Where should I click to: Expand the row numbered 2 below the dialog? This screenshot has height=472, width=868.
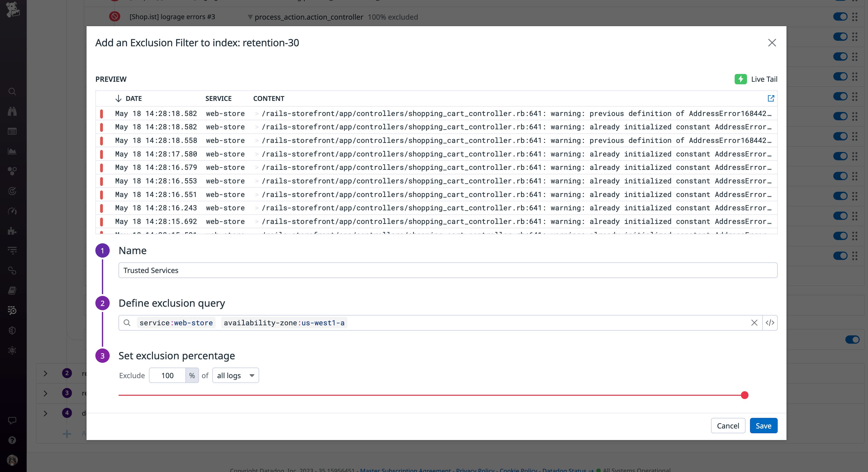point(46,373)
